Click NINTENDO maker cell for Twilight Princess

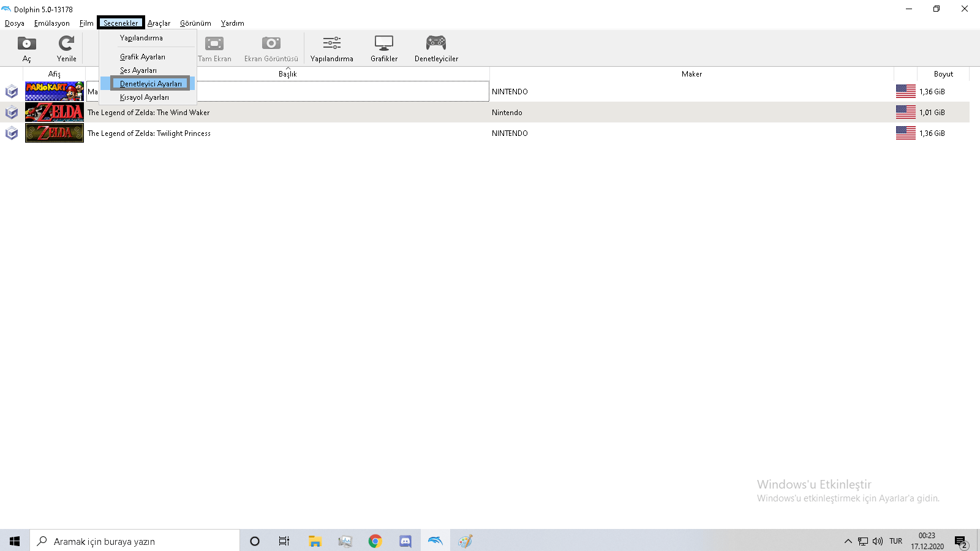510,133
